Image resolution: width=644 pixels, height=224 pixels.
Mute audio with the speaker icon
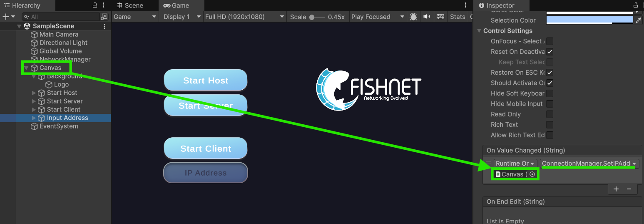(427, 17)
